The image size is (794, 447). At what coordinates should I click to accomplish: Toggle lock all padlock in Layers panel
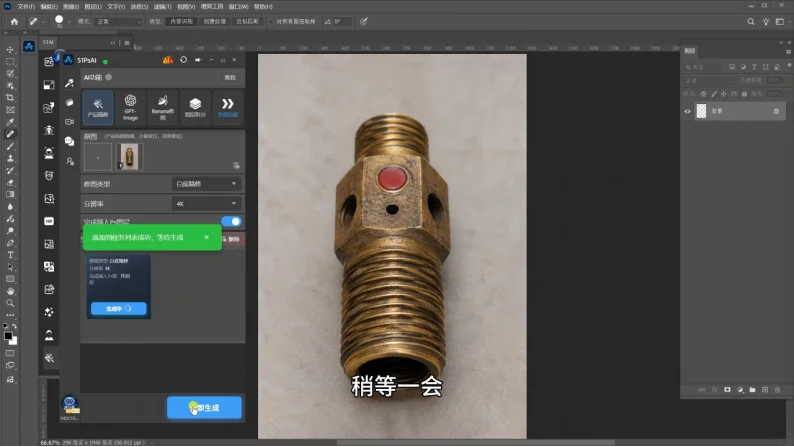pos(744,94)
